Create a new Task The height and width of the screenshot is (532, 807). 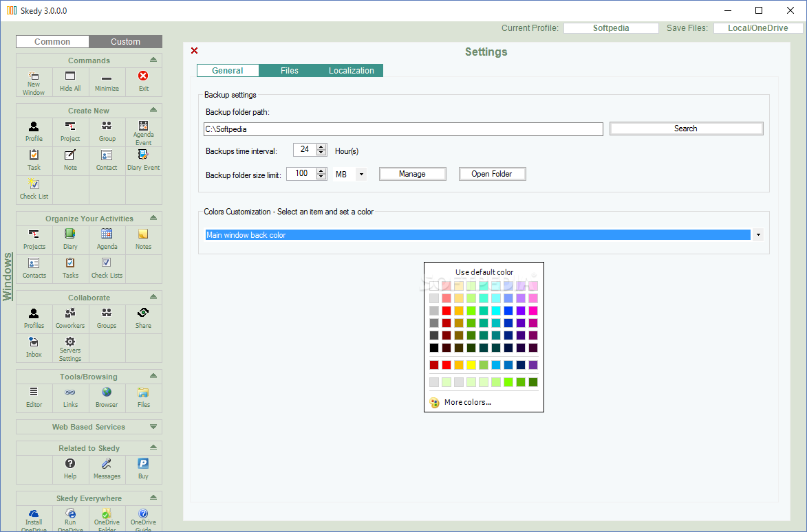tap(34, 161)
